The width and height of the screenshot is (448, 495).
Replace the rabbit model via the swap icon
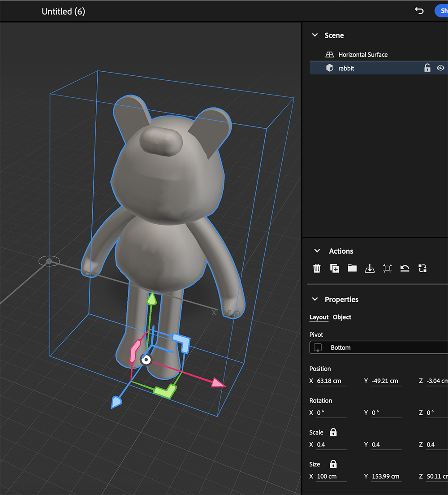(422, 268)
